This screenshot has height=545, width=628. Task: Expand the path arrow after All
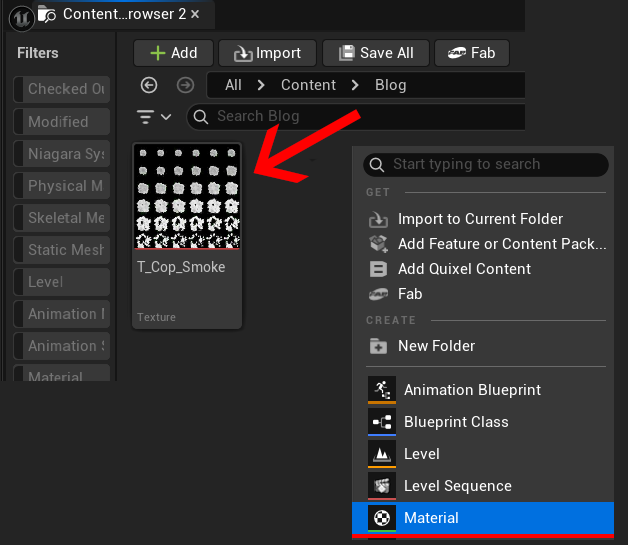point(261,85)
